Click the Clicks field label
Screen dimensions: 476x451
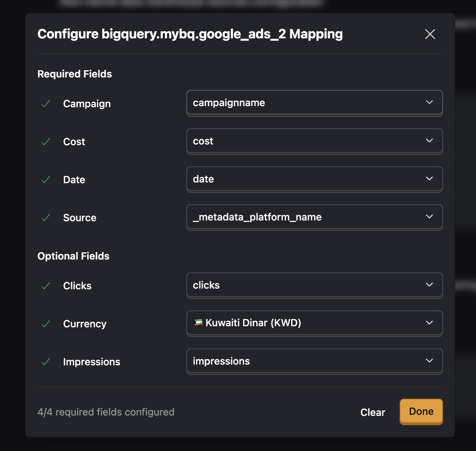pos(77,286)
